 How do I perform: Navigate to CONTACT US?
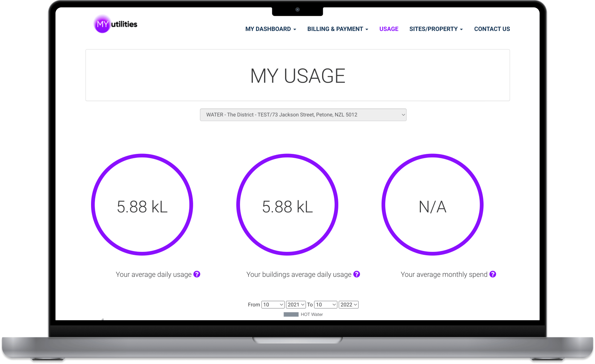tap(492, 29)
